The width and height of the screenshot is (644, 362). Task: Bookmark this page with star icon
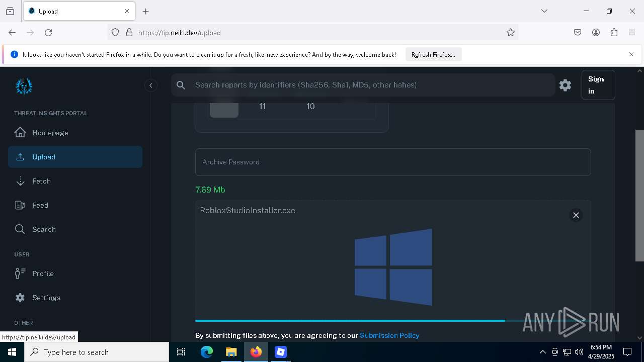pyautogui.click(x=511, y=32)
